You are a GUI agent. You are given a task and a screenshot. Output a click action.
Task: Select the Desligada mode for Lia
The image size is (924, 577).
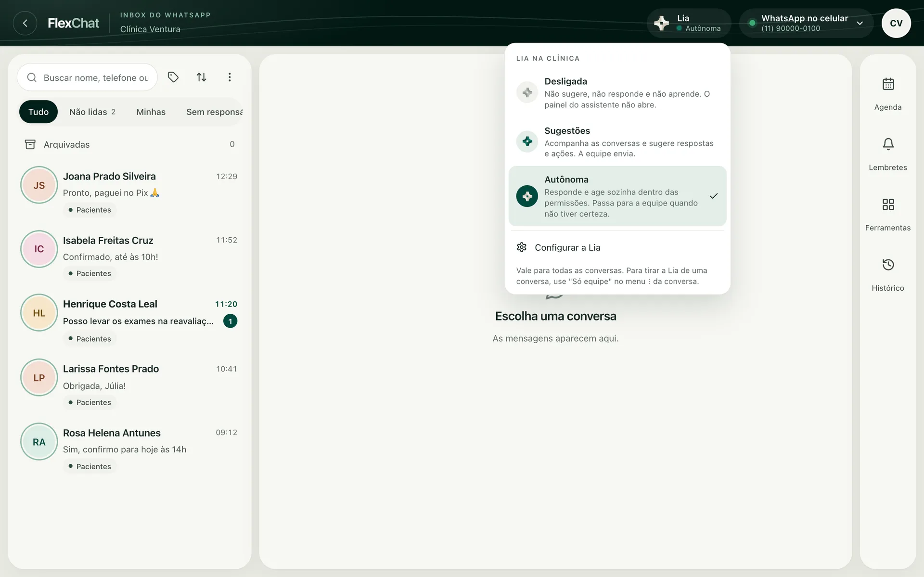pos(617,92)
